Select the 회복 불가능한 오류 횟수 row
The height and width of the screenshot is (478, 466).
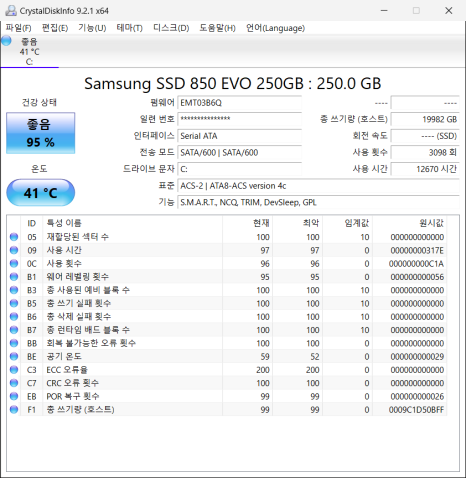[227, 343]
